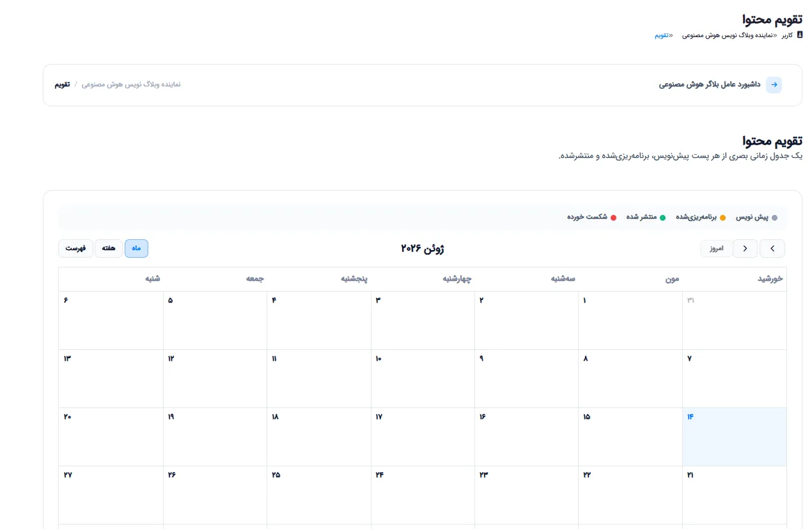
Task: Select day ۱۹ in the calendar
Action: tap(215, 437)
